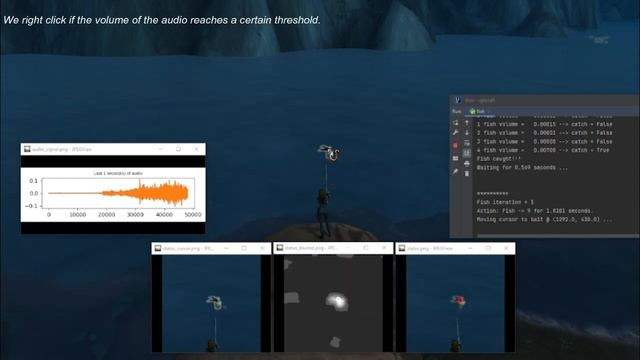Image resolution: width=640 pixels, height=360 pixels.
Task: Open the restore layout icon in Run panel
Action: [456, 158]
